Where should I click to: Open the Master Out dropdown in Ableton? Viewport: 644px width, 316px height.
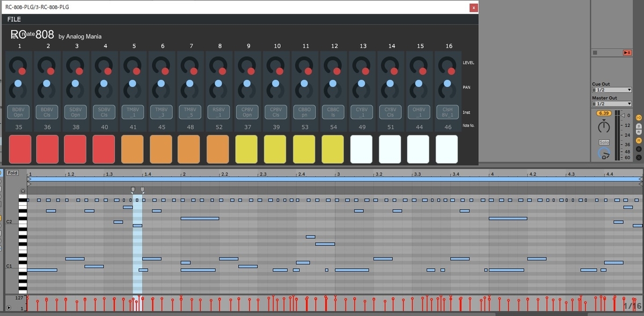pyautogui.click(x=612, y=104)
